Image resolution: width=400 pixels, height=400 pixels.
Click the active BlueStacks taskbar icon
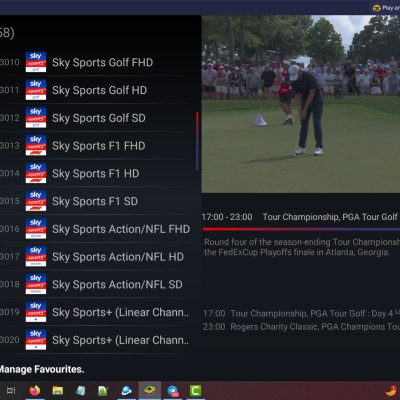click(150, 390)
